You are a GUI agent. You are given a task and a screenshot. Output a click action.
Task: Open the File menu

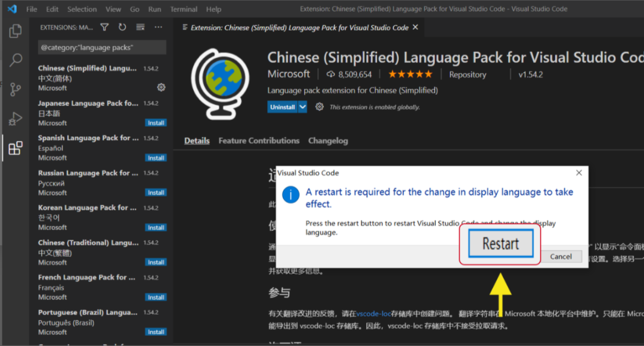(32, 9)
